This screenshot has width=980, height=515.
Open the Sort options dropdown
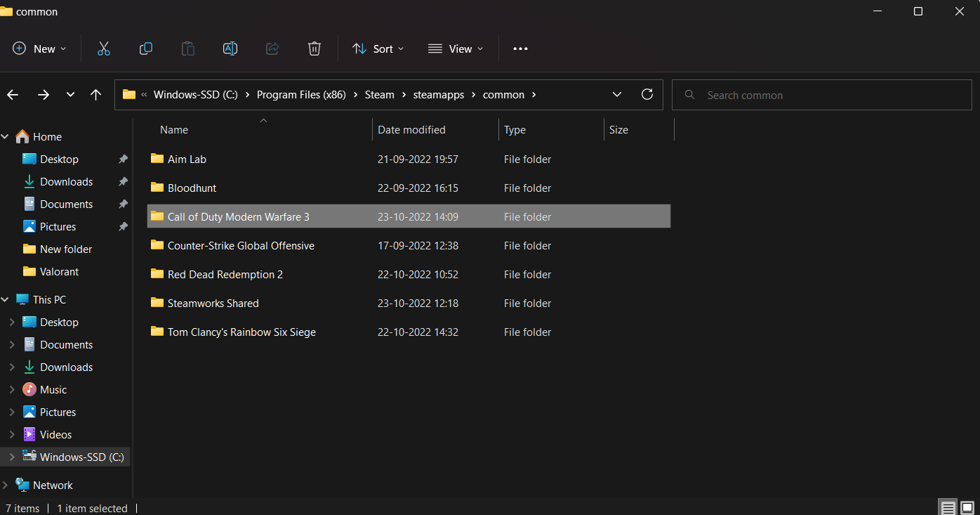(x=378, y=48)
